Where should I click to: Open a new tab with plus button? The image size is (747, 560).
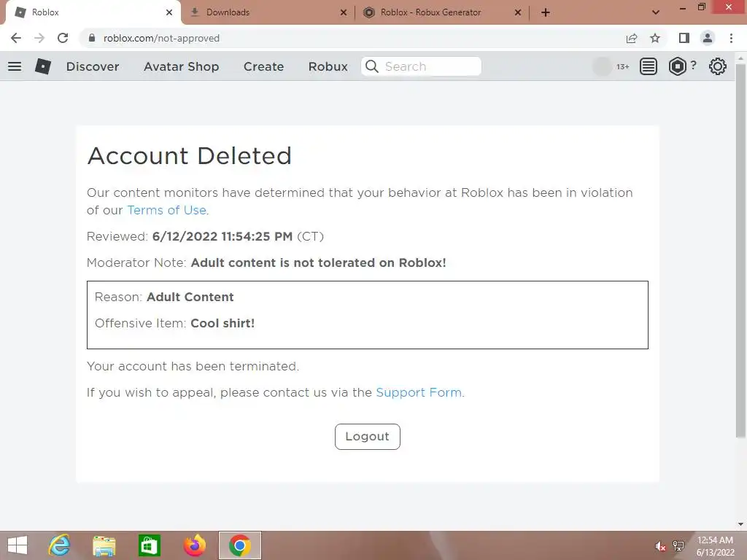click(546, 12)
